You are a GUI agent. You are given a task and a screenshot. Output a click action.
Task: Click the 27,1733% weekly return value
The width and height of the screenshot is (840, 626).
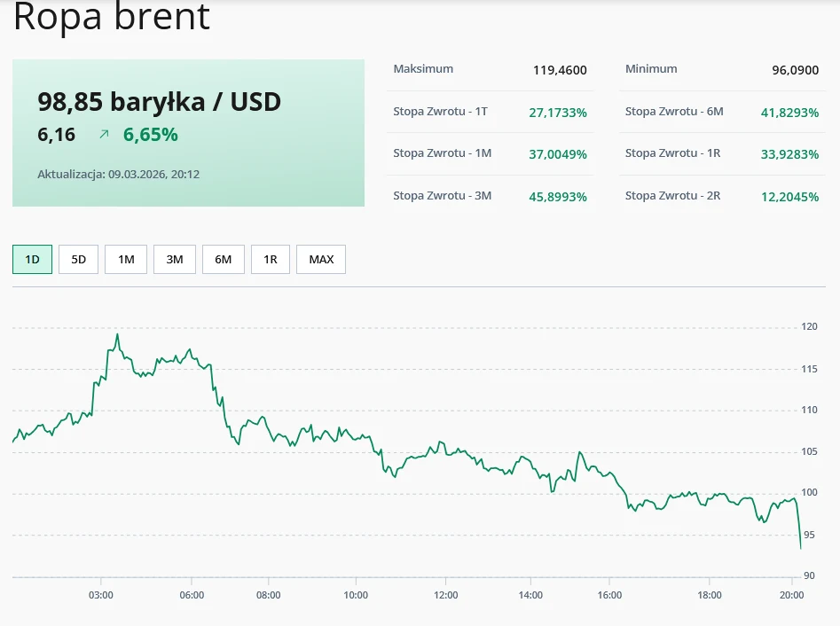coord(558,112)
